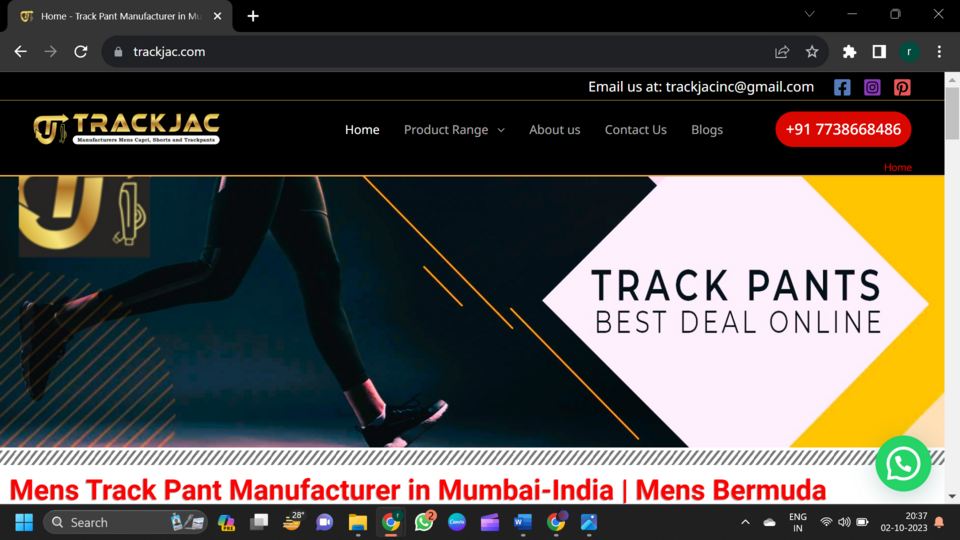The height and width of the screenshot is (540, 960).
Task: Click the Trackjac logo in the header
Action: point(127,129)
